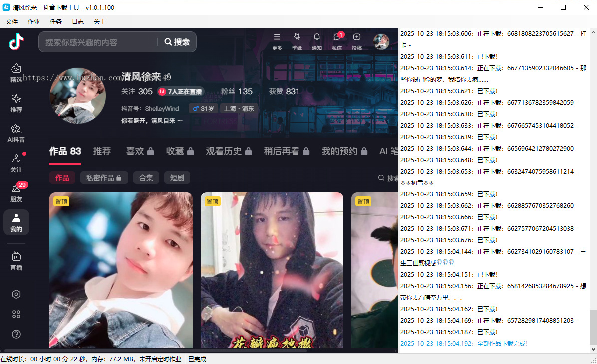
Task: Open the first pinned video thumbnail
Action: 121,270
